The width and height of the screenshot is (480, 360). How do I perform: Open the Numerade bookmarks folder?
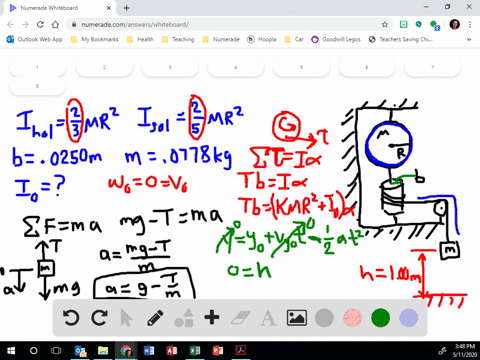(221, 39)
